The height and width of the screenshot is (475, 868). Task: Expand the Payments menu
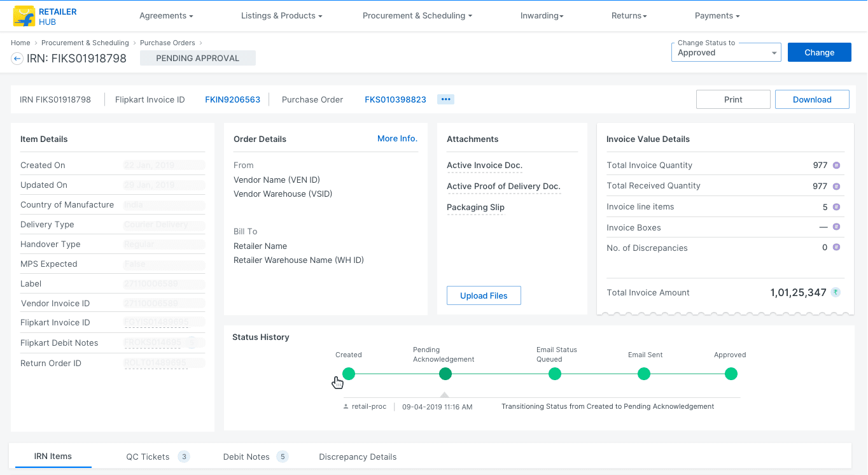point(717,16)
